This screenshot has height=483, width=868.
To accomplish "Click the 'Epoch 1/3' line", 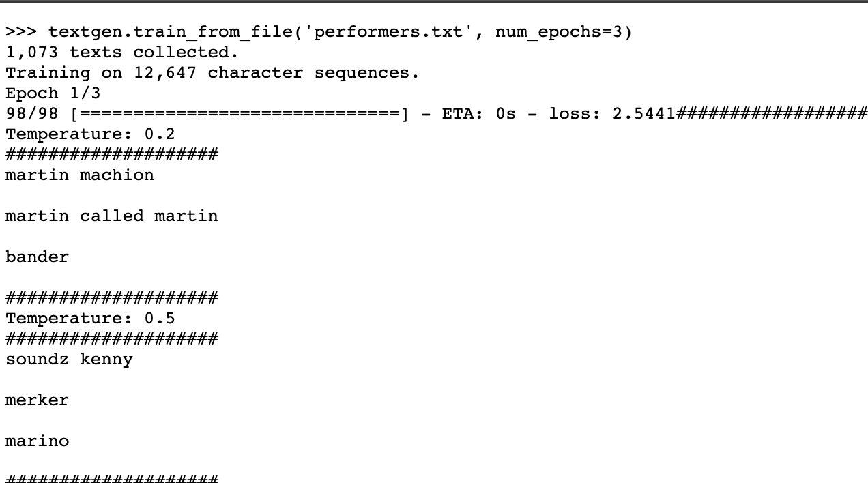I will click(53, 93).
